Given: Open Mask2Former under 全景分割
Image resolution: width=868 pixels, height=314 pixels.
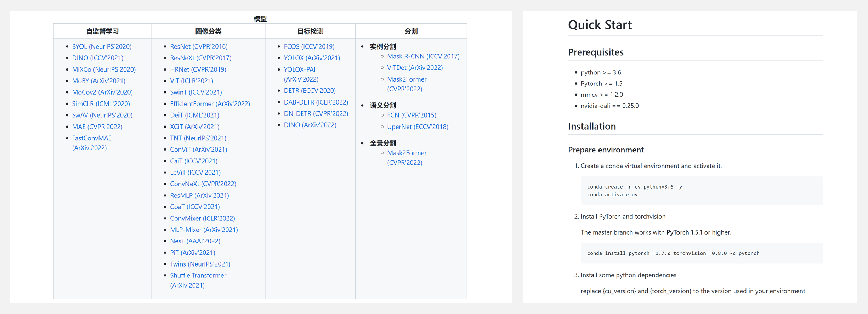Looking at the screenshot, I should [x=407, y=158].
